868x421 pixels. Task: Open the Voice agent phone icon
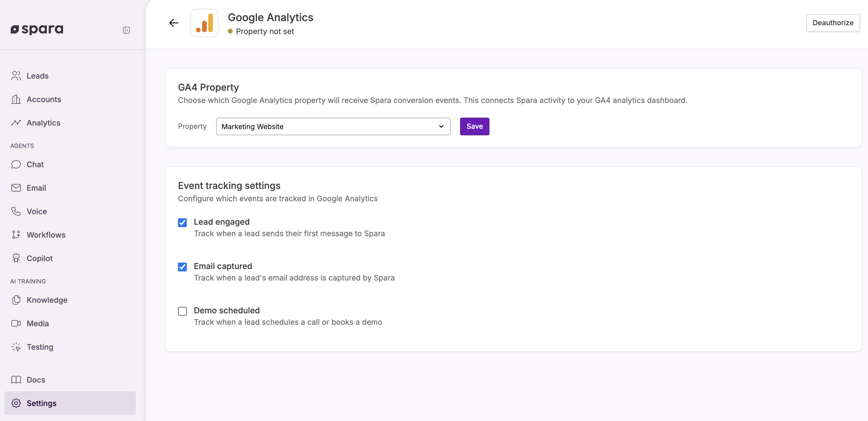coord(16,211)
